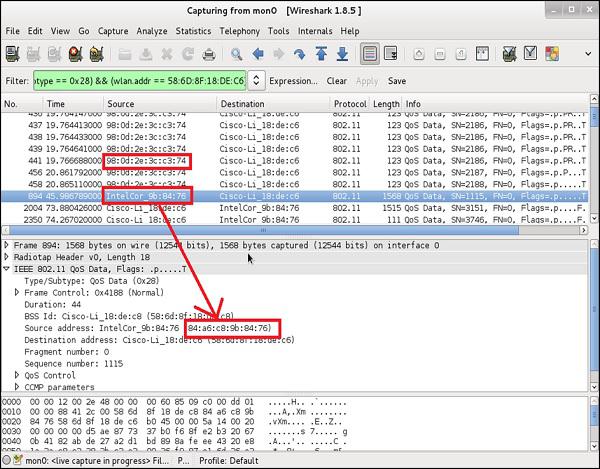Expand the QoS Control node
The height and width of the screenshot is (469, 600).
pos(17,375)
